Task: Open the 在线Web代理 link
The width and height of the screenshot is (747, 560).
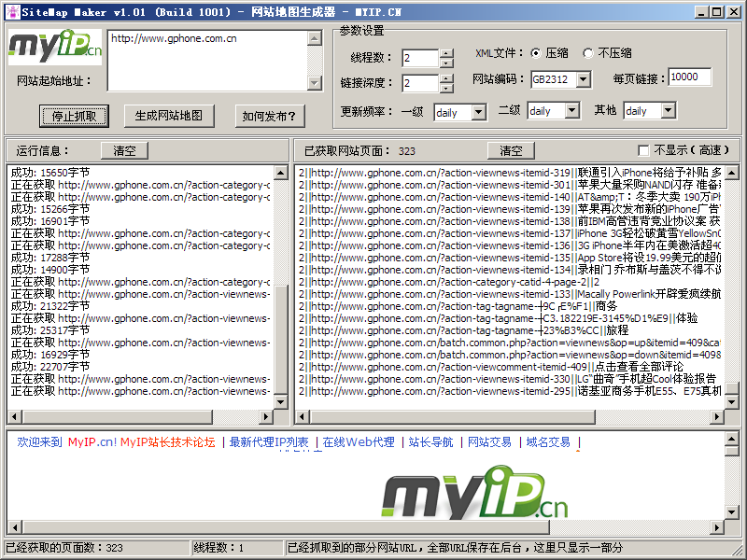Action: 359,442
